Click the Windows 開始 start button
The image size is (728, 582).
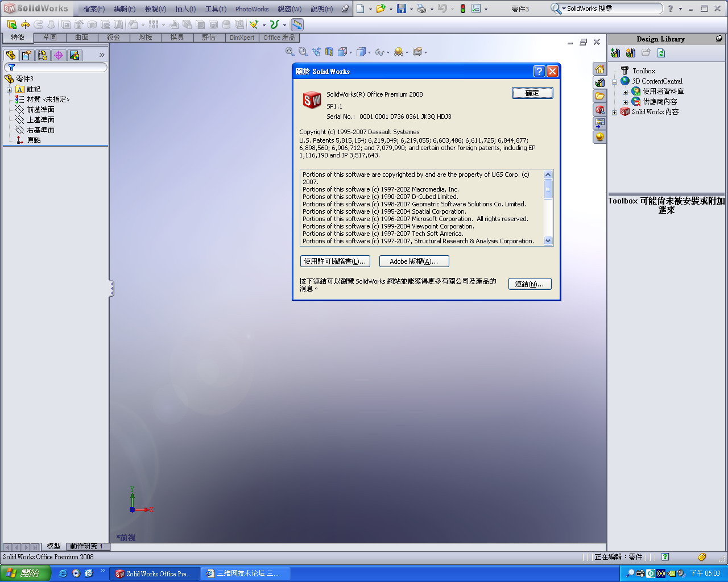(25, 573)
